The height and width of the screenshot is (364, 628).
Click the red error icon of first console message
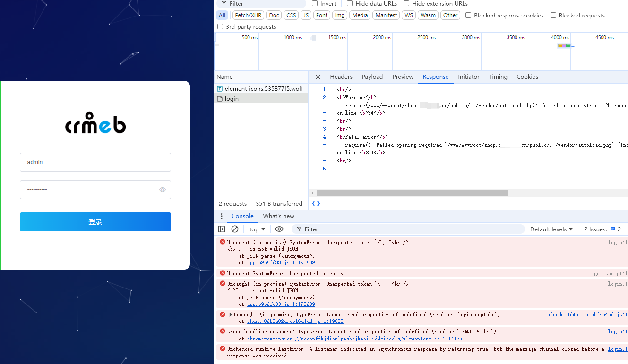(223, 242)
